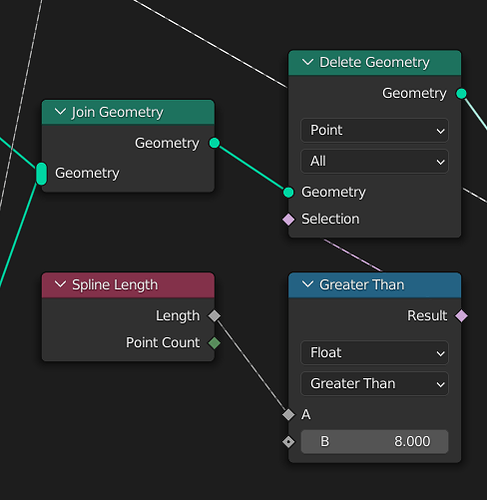Viewport: 487px width, 500px height.
Task: Click the Length label in Spline Length
Action: pyautogui.click(x=178, y=316)
